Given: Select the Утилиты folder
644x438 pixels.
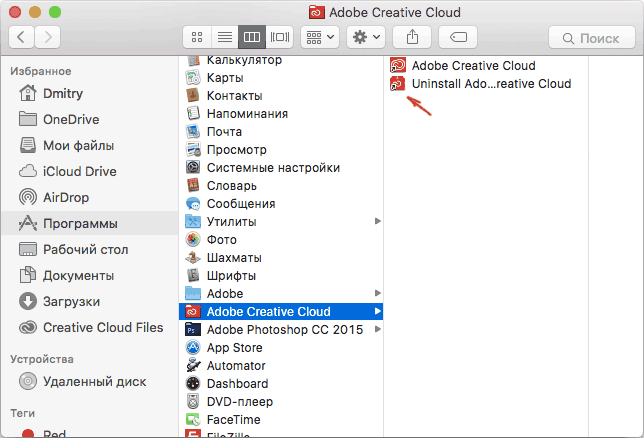Looking at the screenshot, I should click(x=281, y=222).
